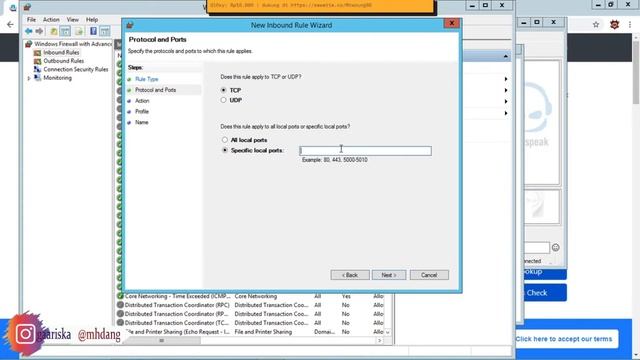
Task: Toggle the Show/Hide Action Pane icon
Action: pos(105,31)
